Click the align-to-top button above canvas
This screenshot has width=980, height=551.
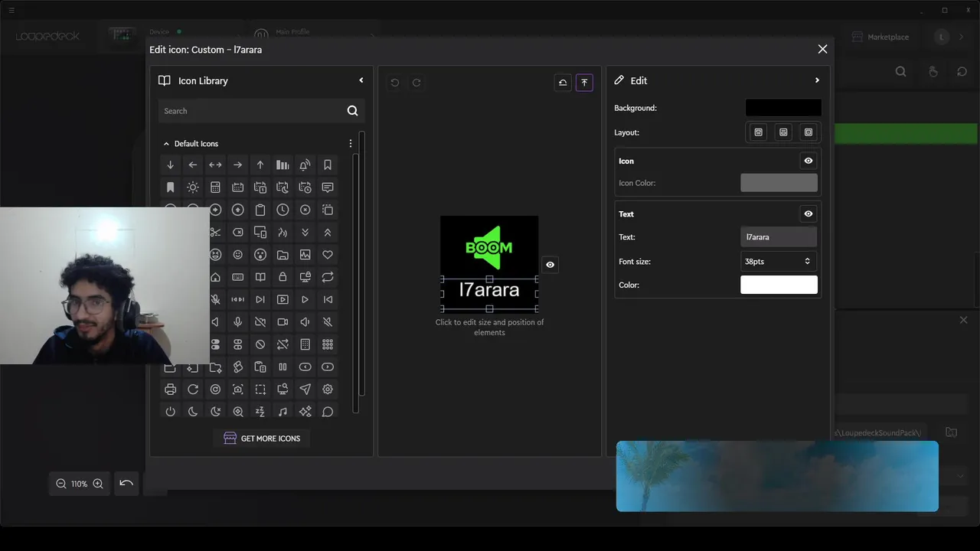click(584, 83)
